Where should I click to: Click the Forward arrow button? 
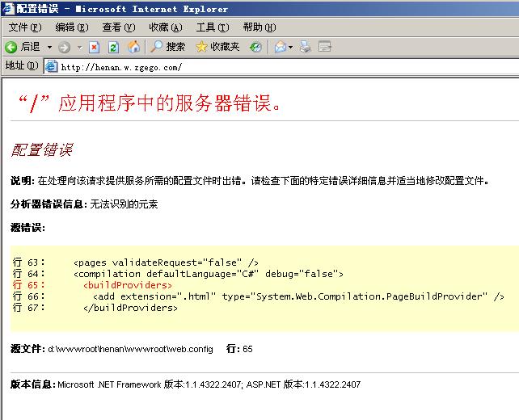(x=65, y=47)
